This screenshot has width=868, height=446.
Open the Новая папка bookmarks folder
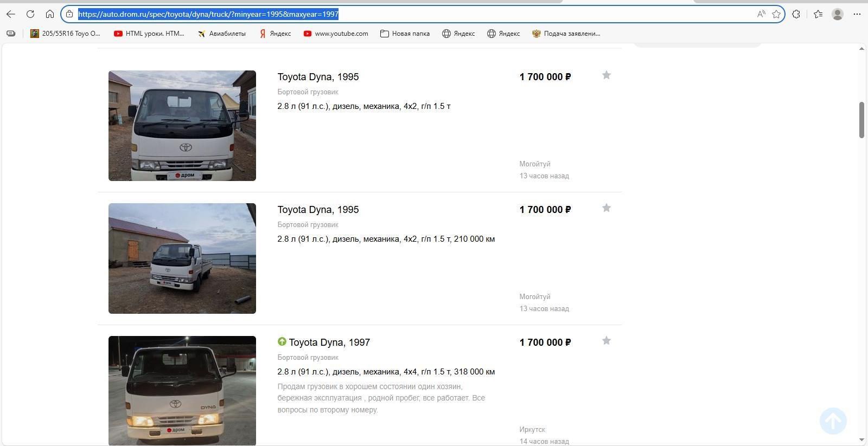coord(405,34)
